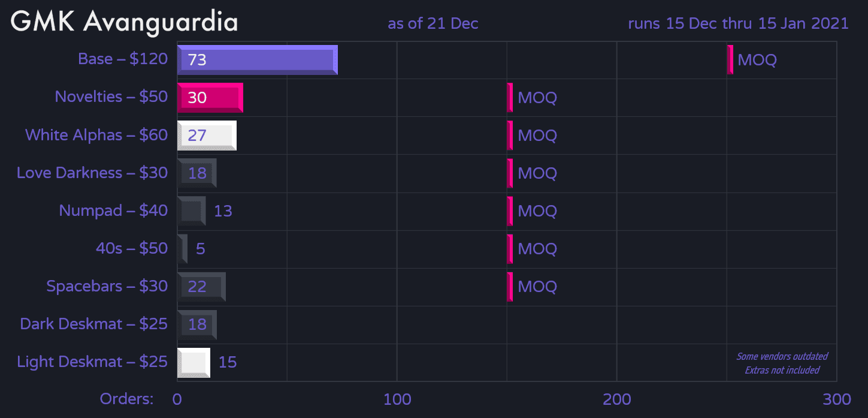Image resolution: width=868 pixels, height=418 pixels.
Task: Click the "Base – $120" label
Action: coord(123,59)
